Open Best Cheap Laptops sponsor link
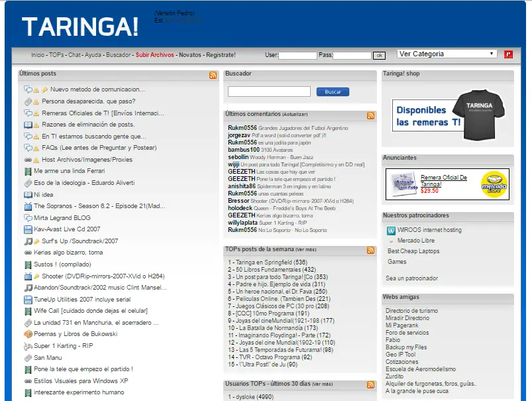 click(413, 251)
